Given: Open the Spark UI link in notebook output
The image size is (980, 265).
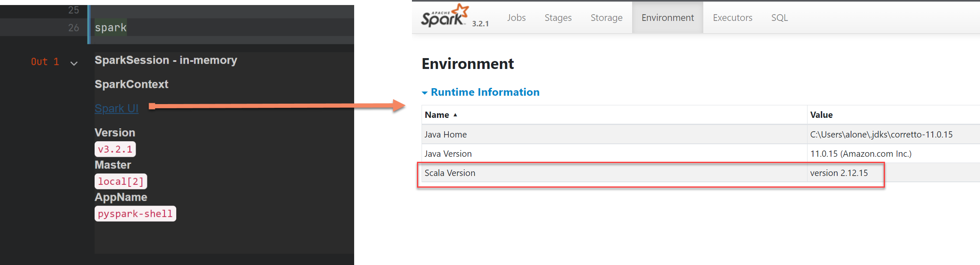Looking at the screenshot, I should pos(116,109).
